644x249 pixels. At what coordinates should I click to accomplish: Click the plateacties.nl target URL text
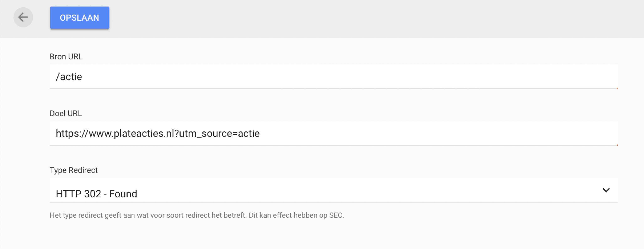[x=158, y=133]
